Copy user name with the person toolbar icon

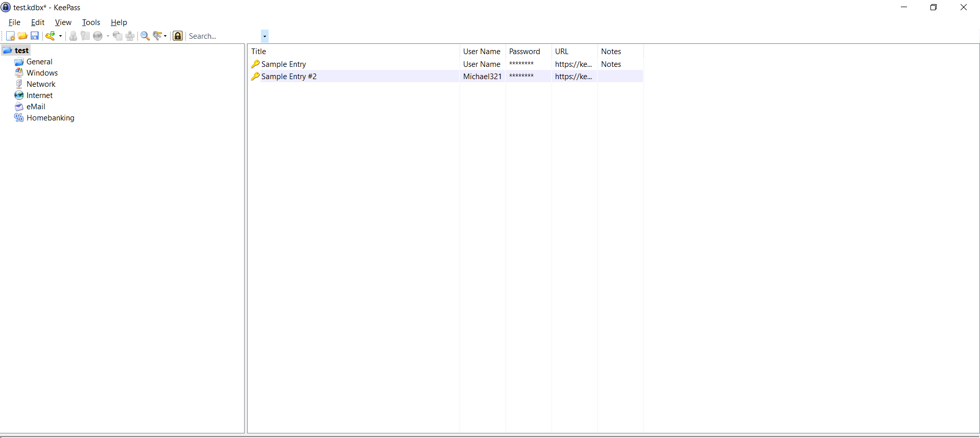click(x=73, y=36)
